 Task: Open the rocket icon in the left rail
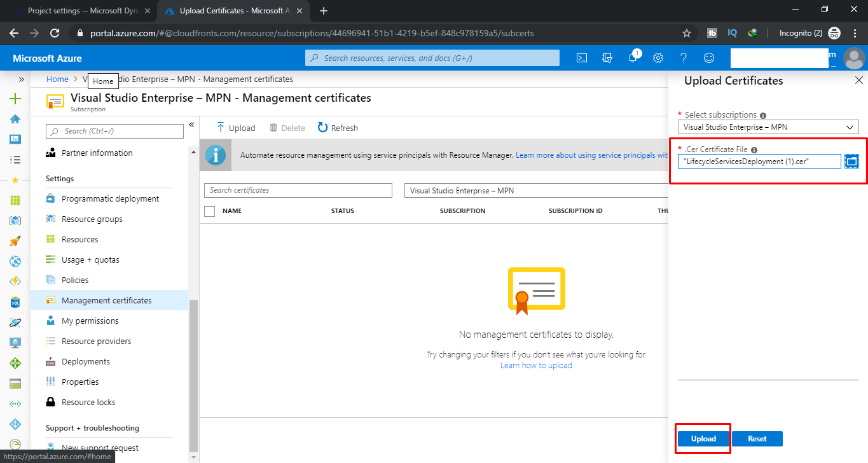click(x=15, y=241)
